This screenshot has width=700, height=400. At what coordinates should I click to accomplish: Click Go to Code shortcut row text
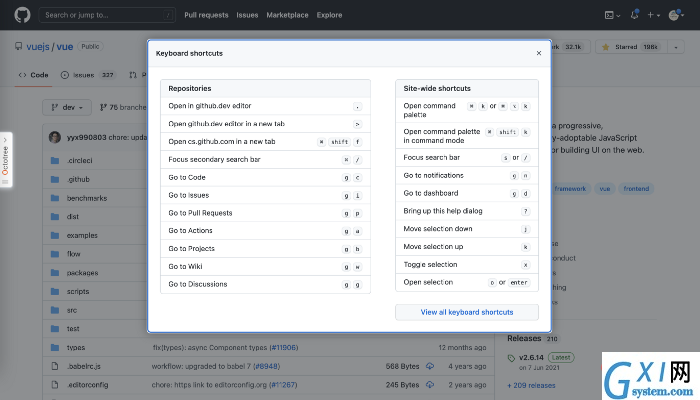click(x=187, y=177)
